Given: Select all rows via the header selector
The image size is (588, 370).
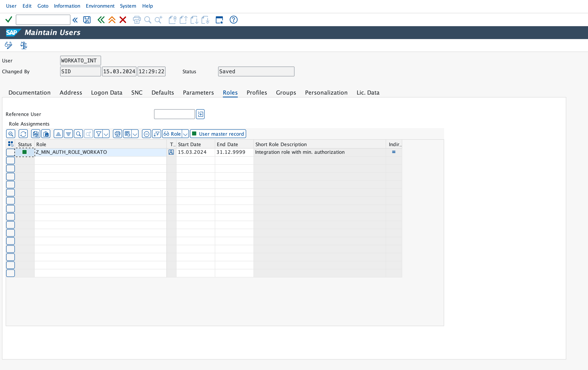Looking at the screenshot, I should 10,144.
